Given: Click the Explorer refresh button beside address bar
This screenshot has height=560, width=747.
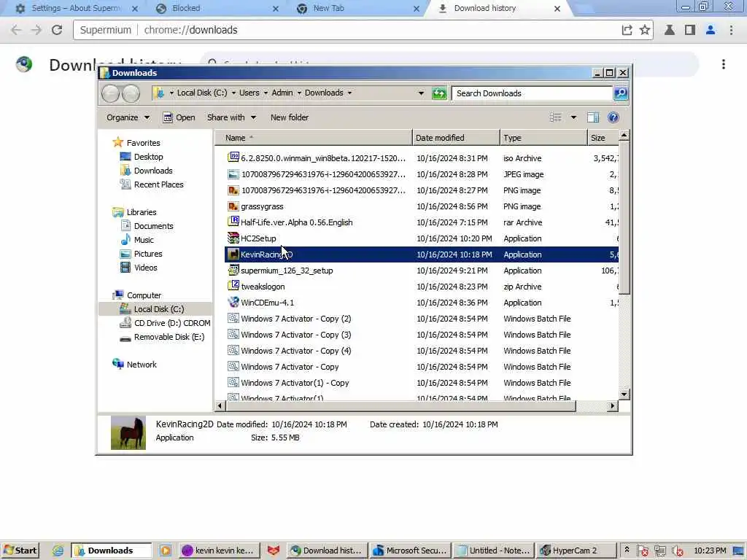Looking at the screenshot, I should click(x=438, y=93).
